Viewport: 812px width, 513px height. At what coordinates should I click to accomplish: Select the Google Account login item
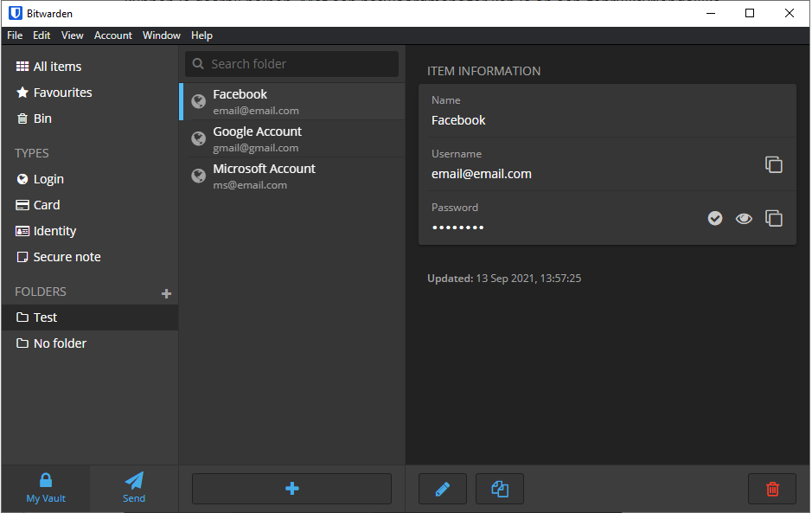[x=292, y=138]
